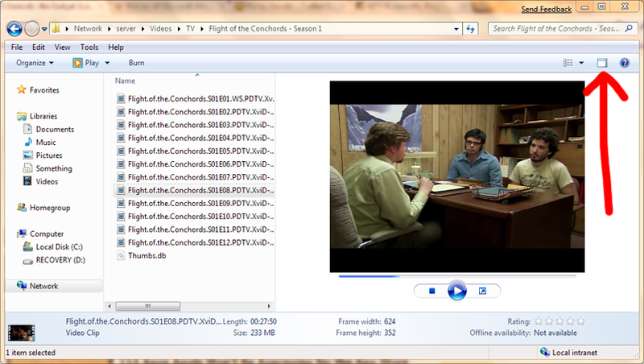Image resolution: width=644 pixels, height=364 pixels.
Task: Open the View menu
Action: (63, 48)
